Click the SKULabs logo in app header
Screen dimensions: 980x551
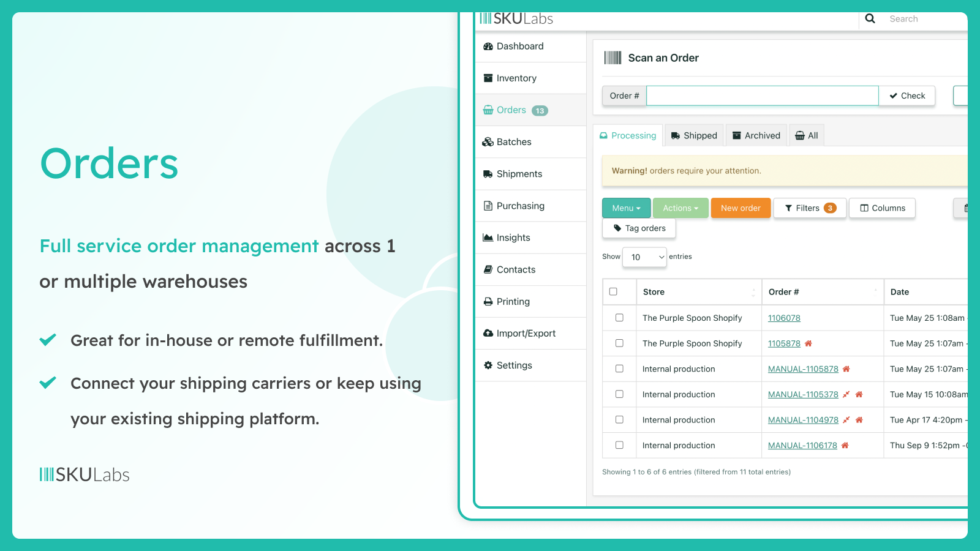[516, 18]
